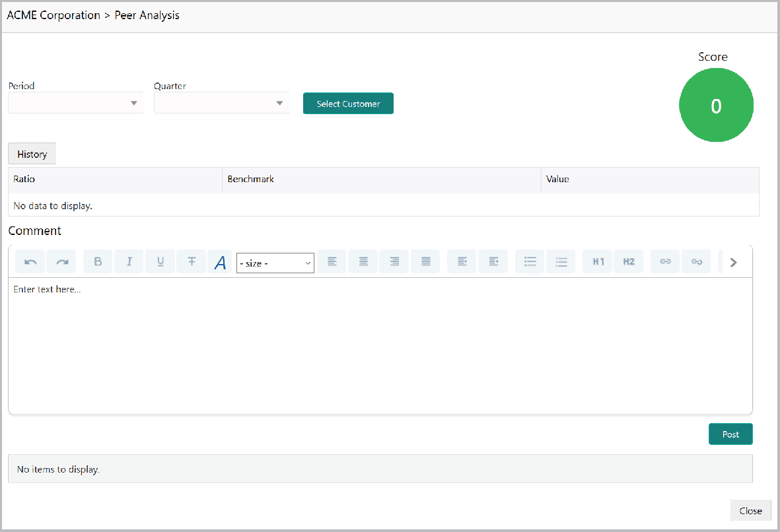The width and height of the screenshot is (780, 532).
Task: Open the font size dropdown
Action: [x=275, y=263]
